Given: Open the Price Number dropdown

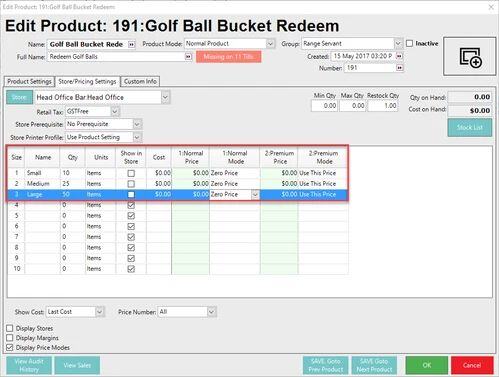Looking at the screenshot, I should point(211,312).
